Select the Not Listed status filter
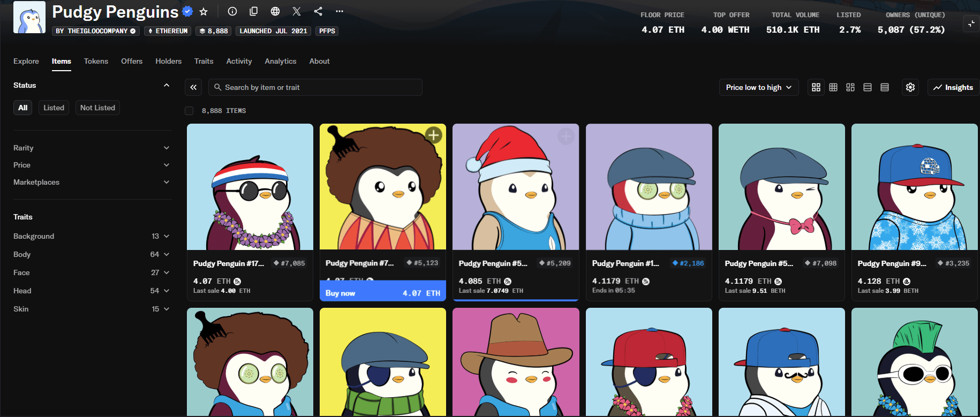The height and width of the screenshot is (417, 980). coord(97,108)
